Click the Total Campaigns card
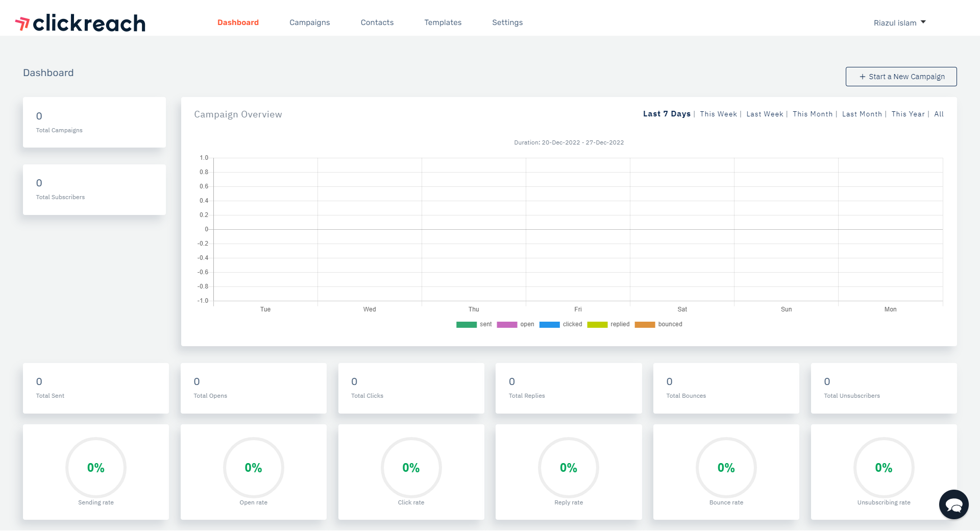The image size is (980, 531). (x=94, y=123)
